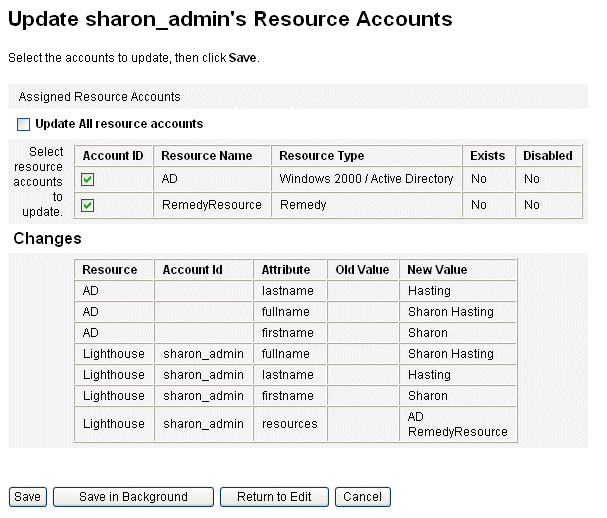This screenshot has width=607, height=518.
Task: Uncheck the RemedyResource account checkbox
Action: [87, 205]
